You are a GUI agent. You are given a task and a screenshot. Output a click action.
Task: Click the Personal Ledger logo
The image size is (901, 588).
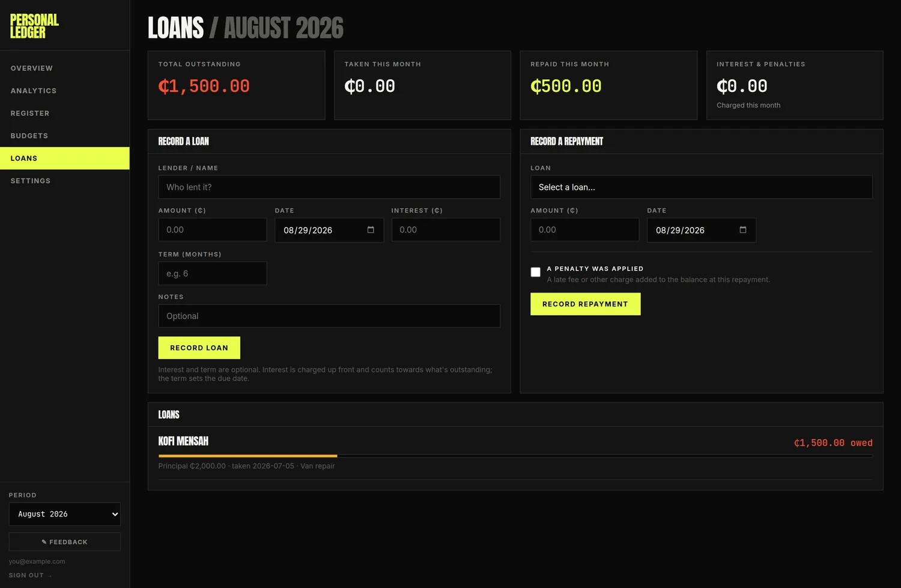pos(34,26)
